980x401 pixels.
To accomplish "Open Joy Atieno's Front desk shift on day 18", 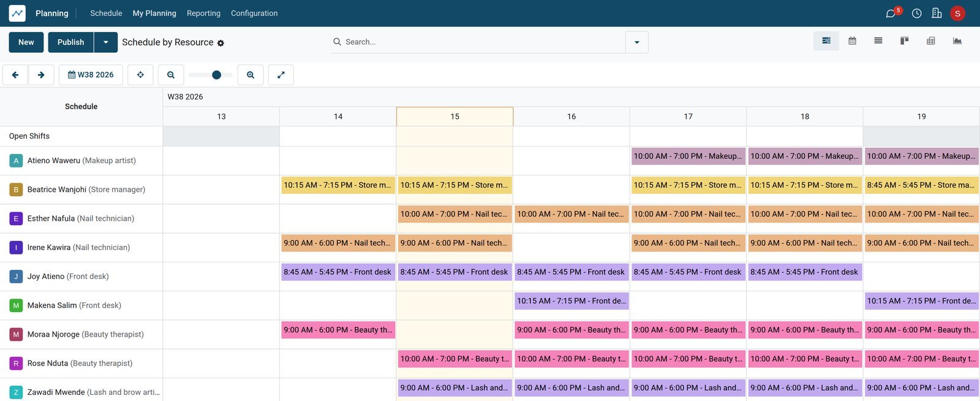I will pyautogui.click(x=805, y=272).
